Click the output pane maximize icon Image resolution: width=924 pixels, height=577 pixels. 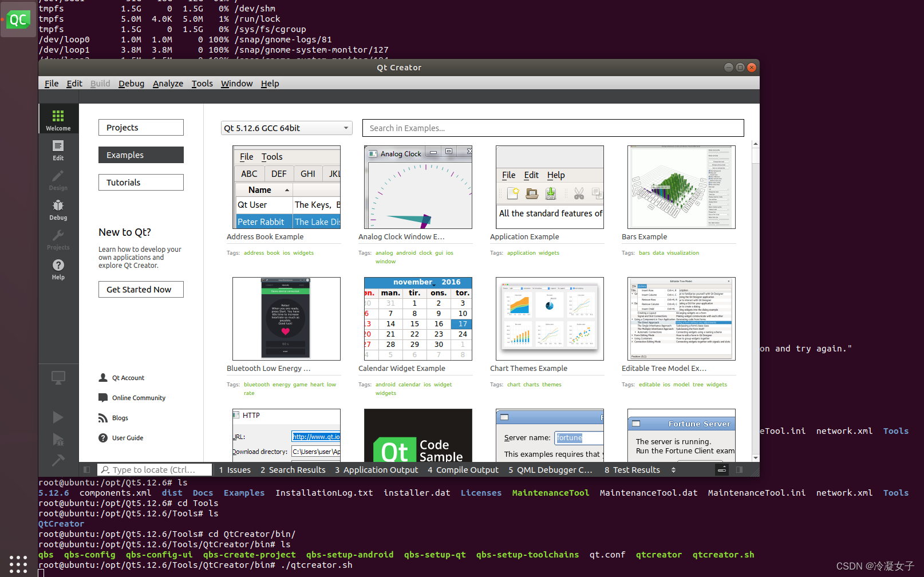point(722,470)
